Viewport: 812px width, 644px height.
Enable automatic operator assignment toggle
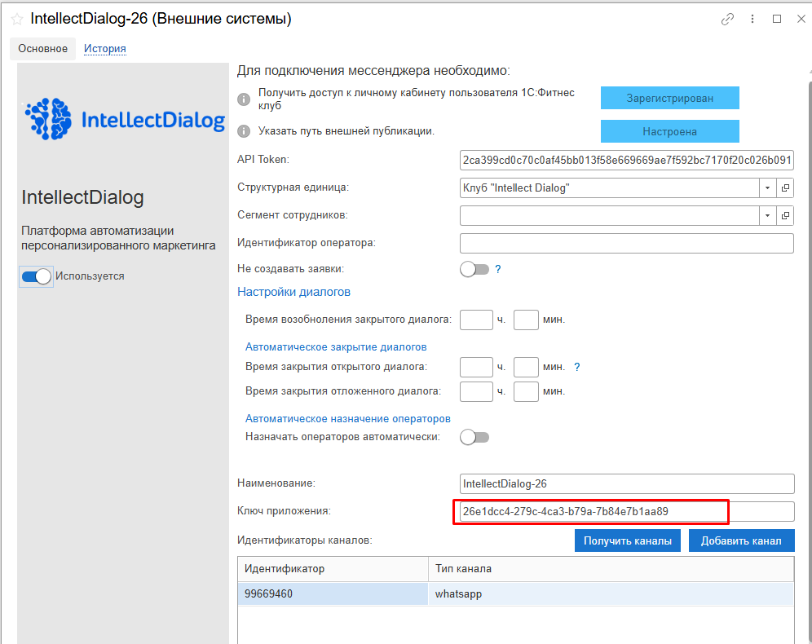point(474,437)
